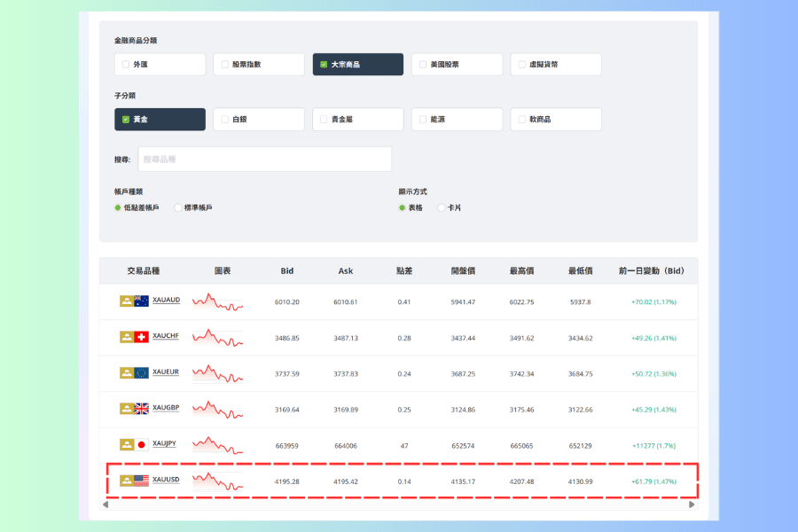The image size is (798, 532).
Task: View the XAUAUD sparkline chart
Action: click(x=218, y=301)
